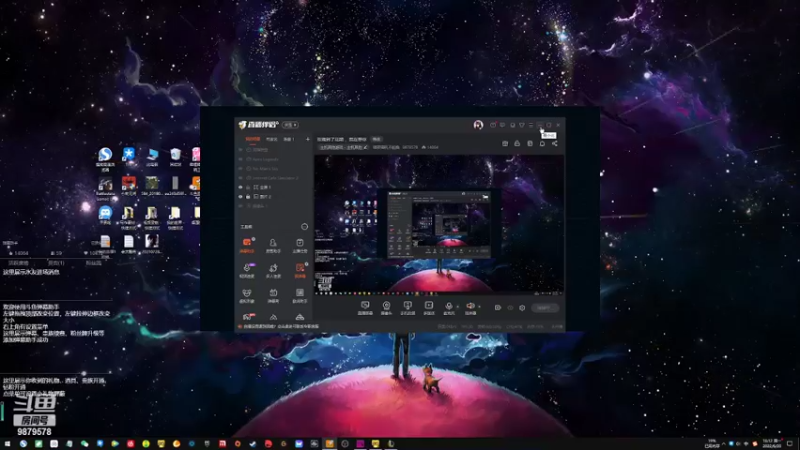Select the Internet Cafe Simulator 2 source row
Screen dimensions: 800x450
point(274,178)
